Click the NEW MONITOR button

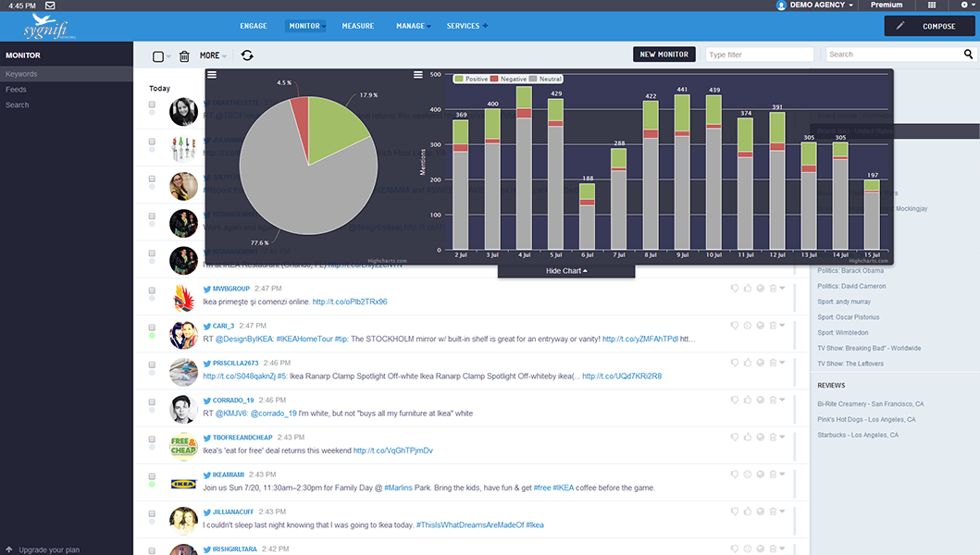point(664,55)
